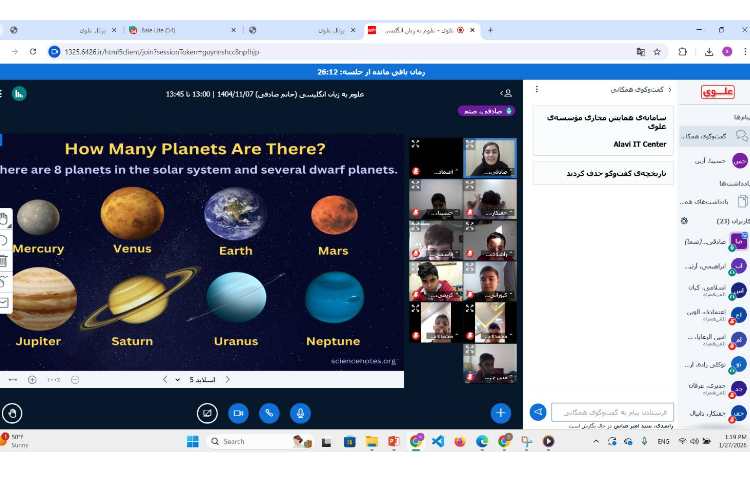Open the public chat options menu (three dots)
This screenshot has width=750, height=480.
pyautogui.click(x=537, y=89)
